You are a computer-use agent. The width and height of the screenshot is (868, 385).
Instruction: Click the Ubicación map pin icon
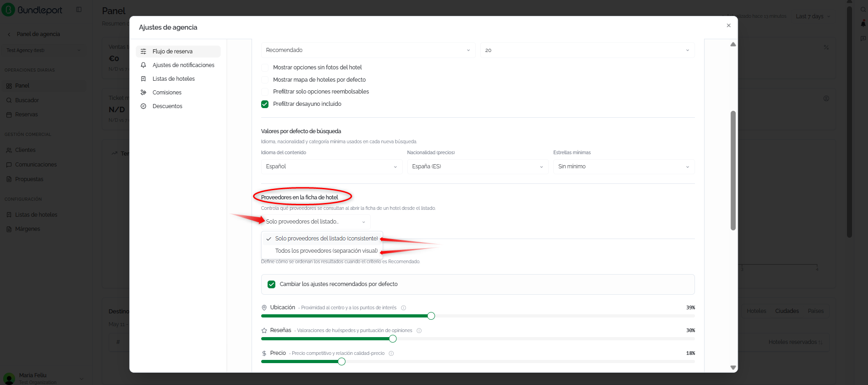264,308
